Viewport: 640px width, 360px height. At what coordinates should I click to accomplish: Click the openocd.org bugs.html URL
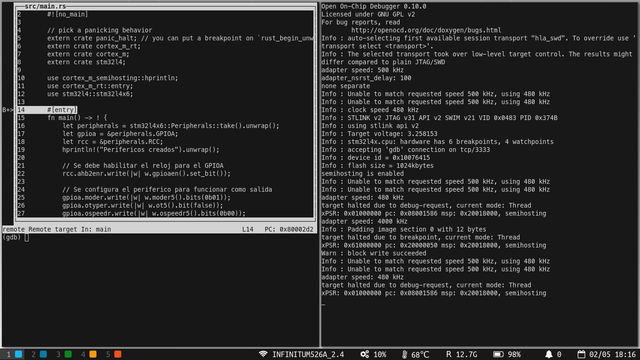tap(426, 30)
